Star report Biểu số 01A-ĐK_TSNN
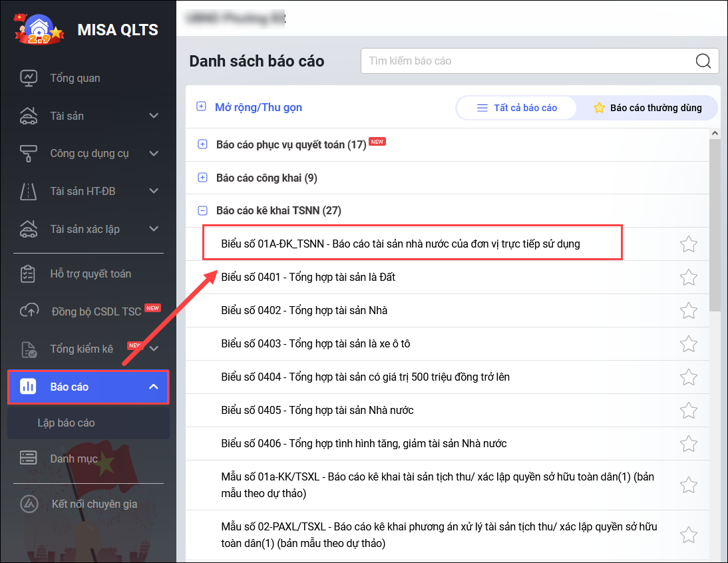Screen dimensions: 728x563 [689, 244]
